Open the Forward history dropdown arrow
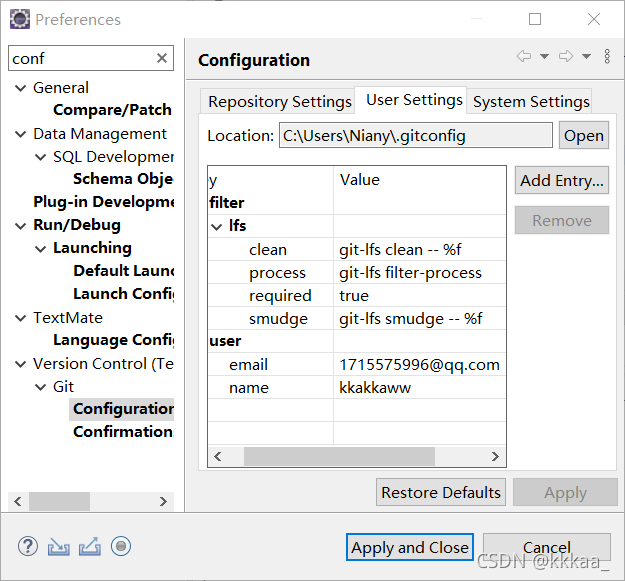This screenshot has height=581, width=625. 586,56
